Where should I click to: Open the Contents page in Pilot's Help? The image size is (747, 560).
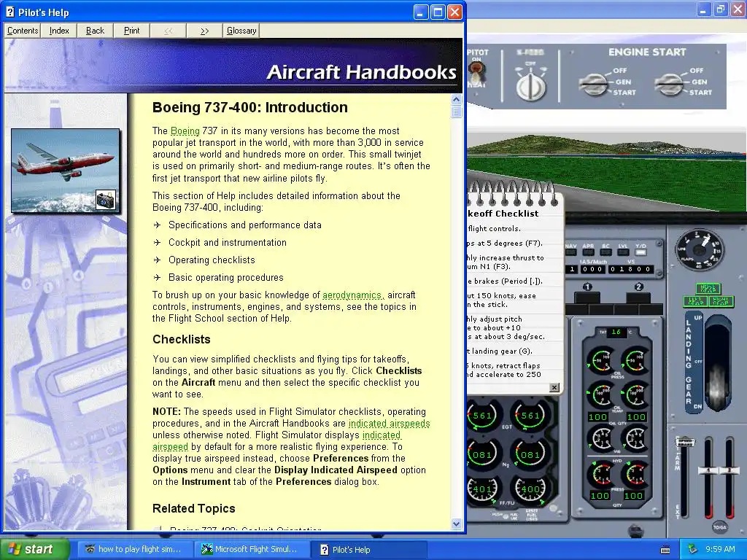[x=23, y=31]
